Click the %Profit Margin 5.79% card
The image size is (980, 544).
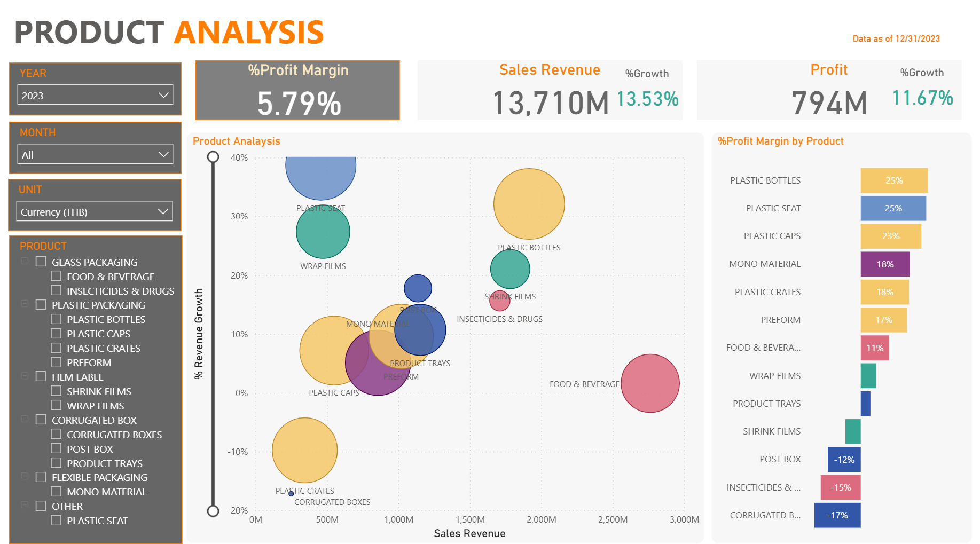pos(297,90)
